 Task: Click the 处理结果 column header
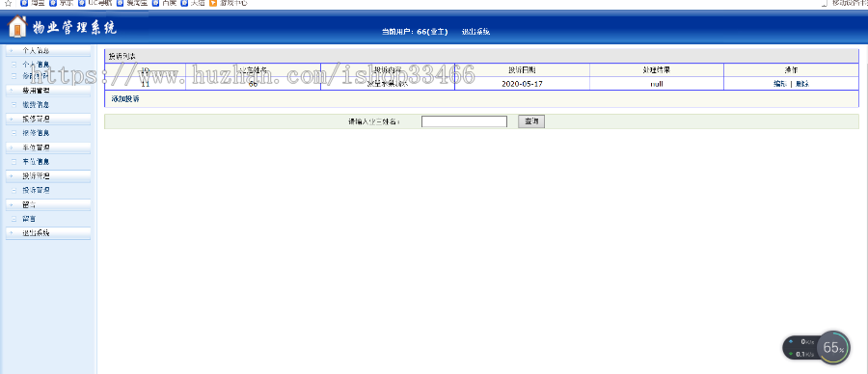[x=657, y=70]
